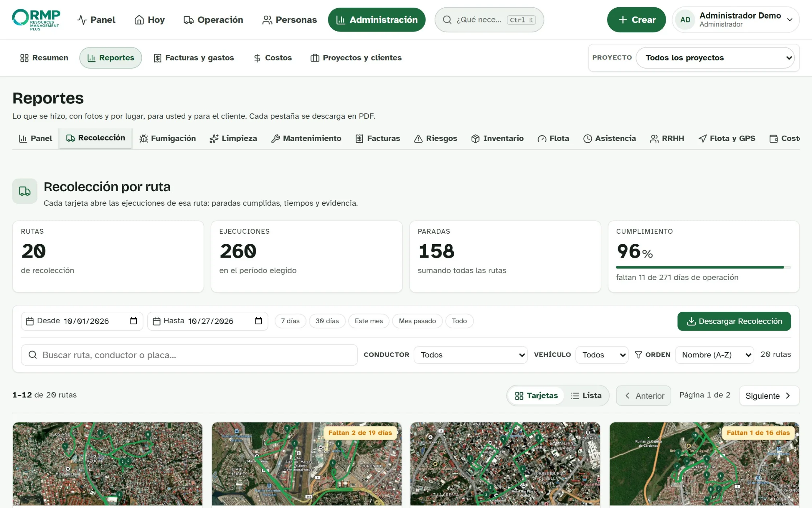Open the Flota y GPS report tab

coord(727,138)
